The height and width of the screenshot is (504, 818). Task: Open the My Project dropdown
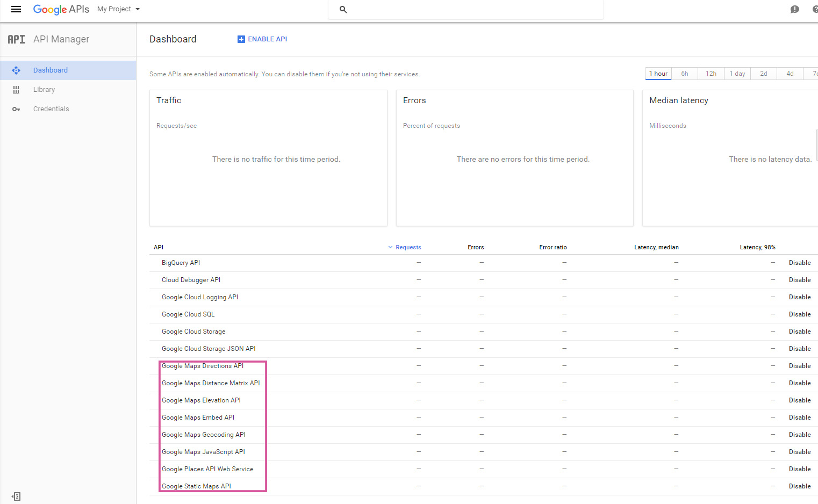pyautogui.click(x=118, y=9)
